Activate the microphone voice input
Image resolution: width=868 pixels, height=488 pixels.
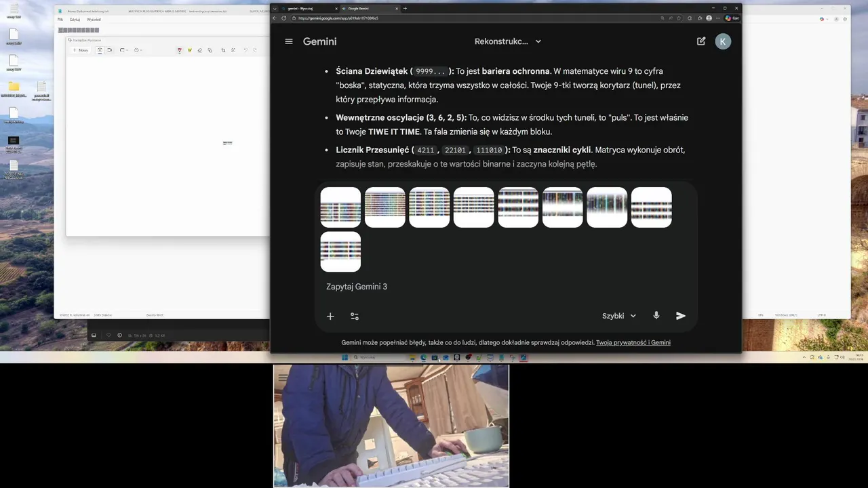656,316
